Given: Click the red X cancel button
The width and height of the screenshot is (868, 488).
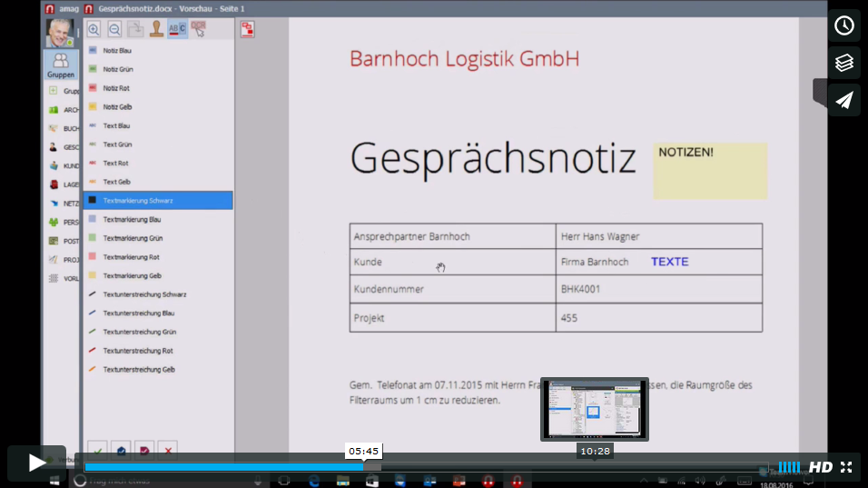Looking at the screenshot, I should point(168,451).
